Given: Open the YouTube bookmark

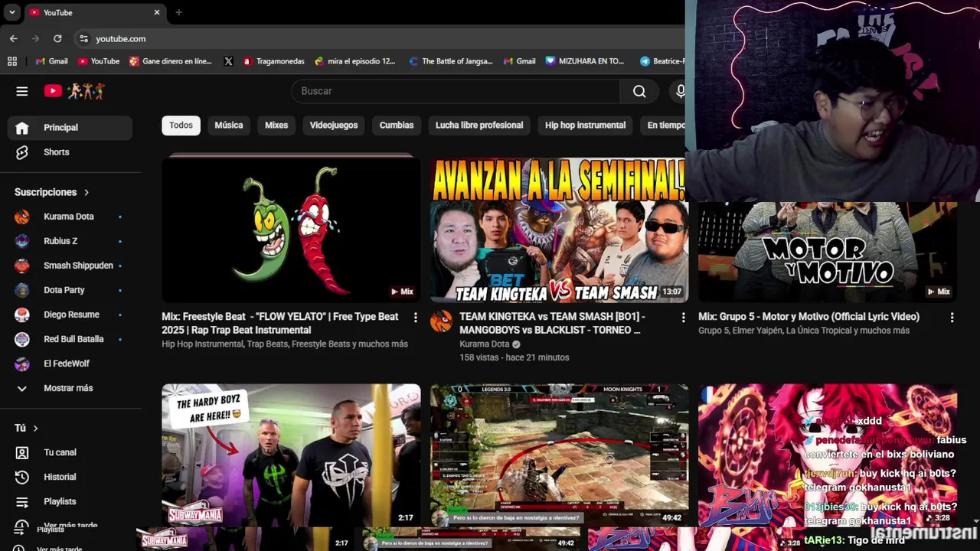Looking at the screenshot, I should (x=99, y=61).
